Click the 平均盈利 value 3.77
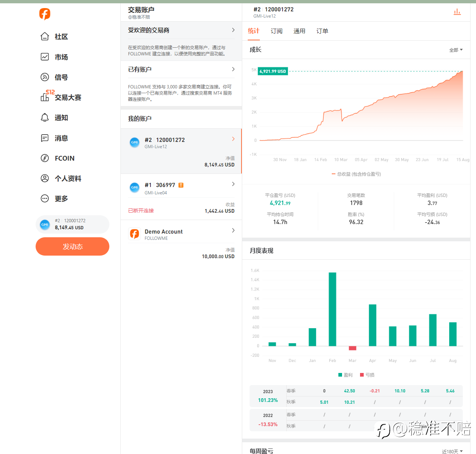The width and height of the screenshot is (476, 454). click(432, 203)
